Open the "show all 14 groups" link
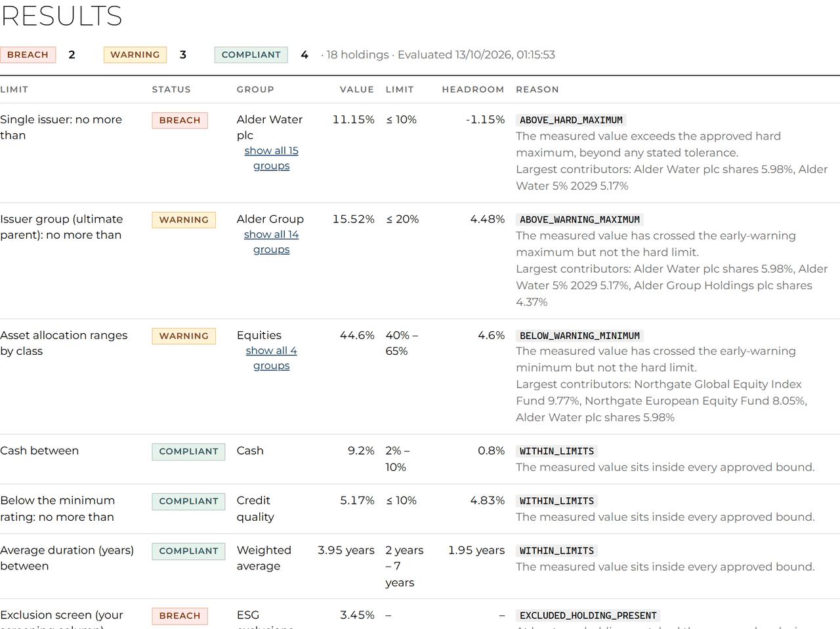Viewport: 840px width, 629px height. tap(271, 242)
